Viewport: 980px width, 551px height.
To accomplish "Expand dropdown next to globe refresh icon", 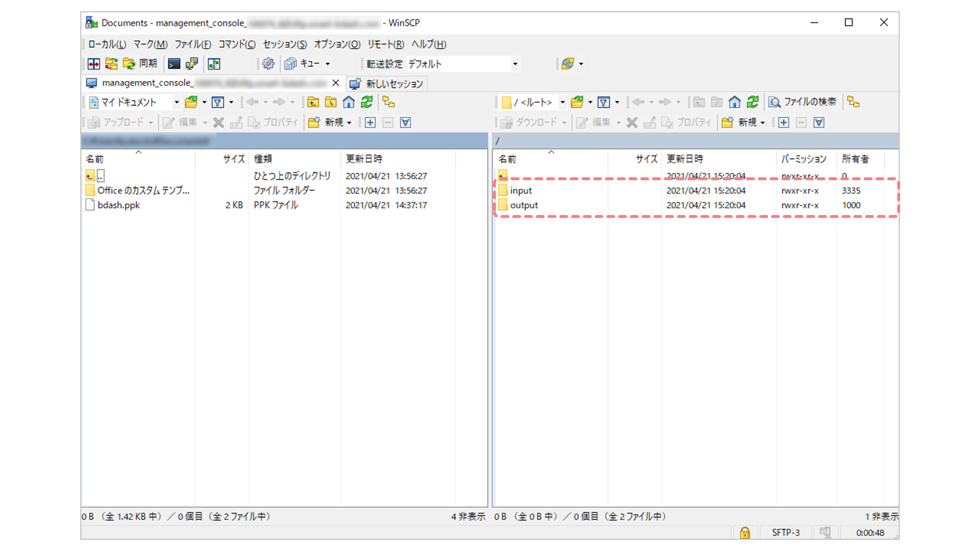I will [581, 64].
